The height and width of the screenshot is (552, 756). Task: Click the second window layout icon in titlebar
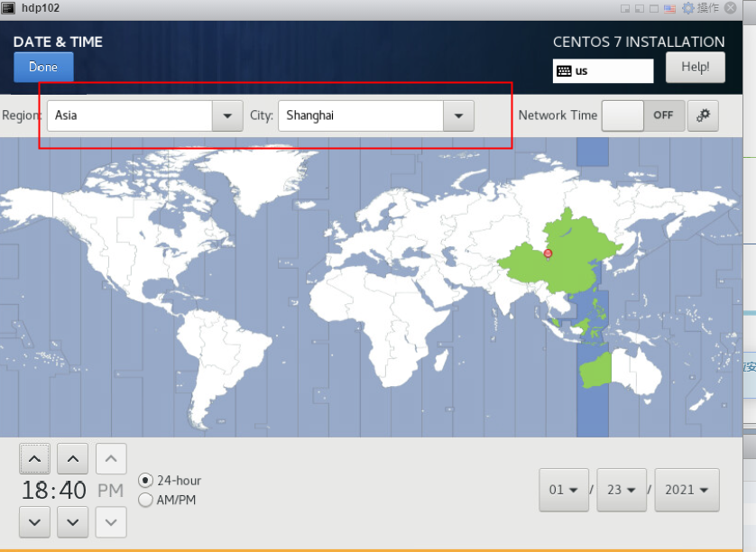pos(640,9)
